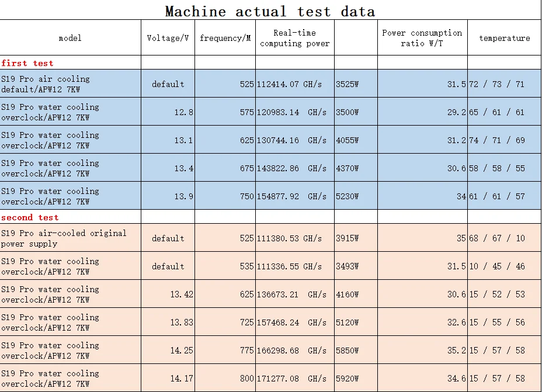542x392 pixels.
Task: Select the red "first test" section label
Action: [27, 63]
